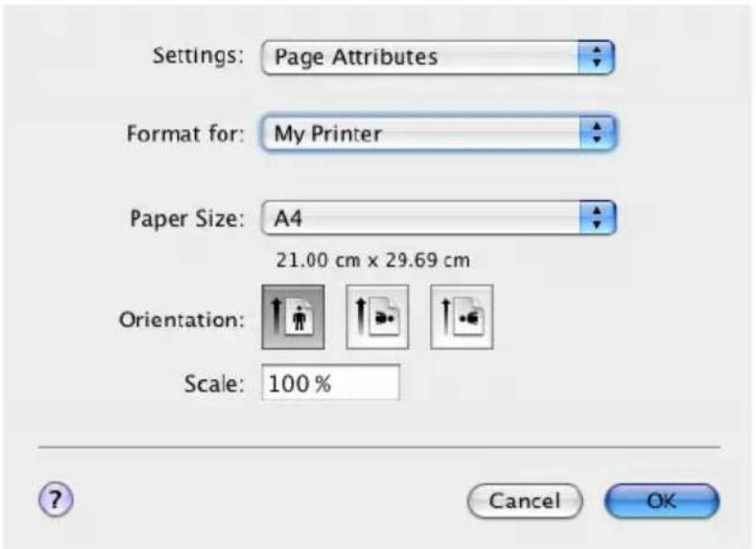
Task: Click into the Scale 100 % field
Action: [x=331, y=382]
